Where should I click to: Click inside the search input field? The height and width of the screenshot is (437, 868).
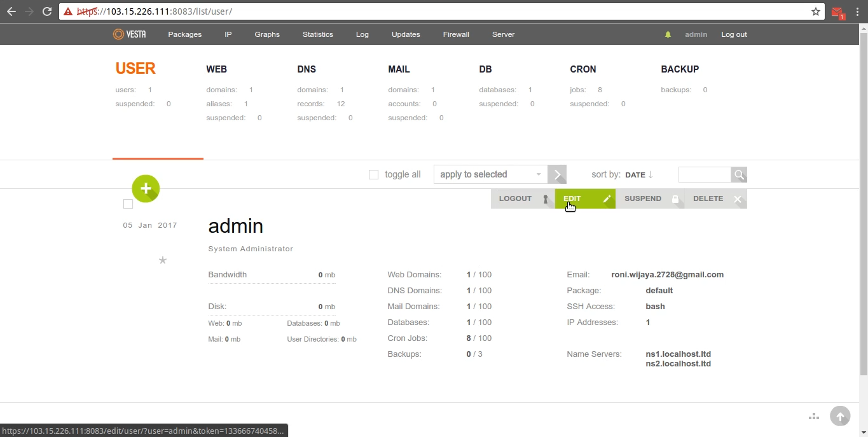point(704,174)
